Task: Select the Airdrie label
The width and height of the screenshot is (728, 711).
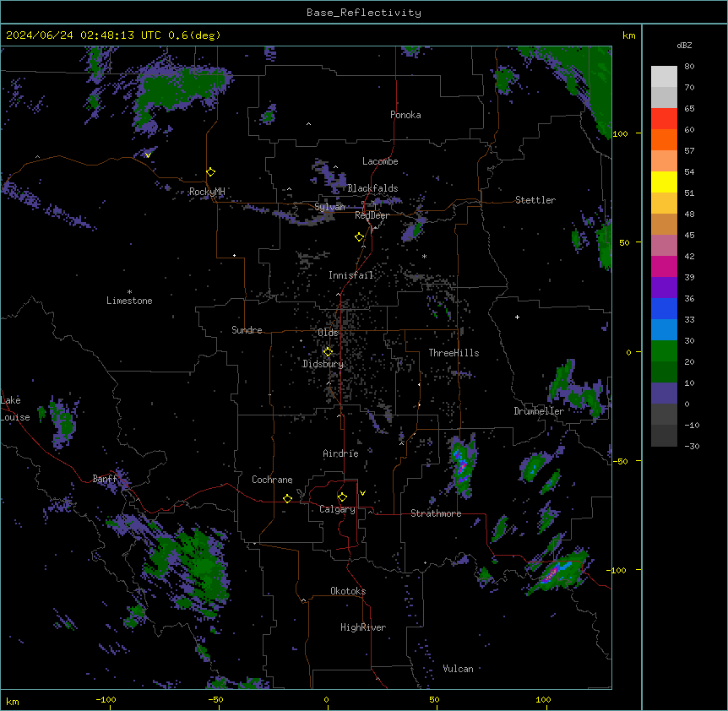Action: 341,453
